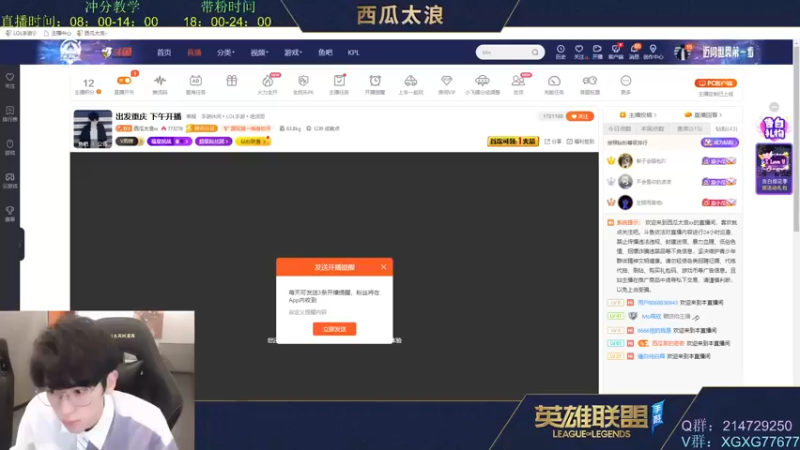Expand the 分类 dropdown in navigation bar

(225, 53)
